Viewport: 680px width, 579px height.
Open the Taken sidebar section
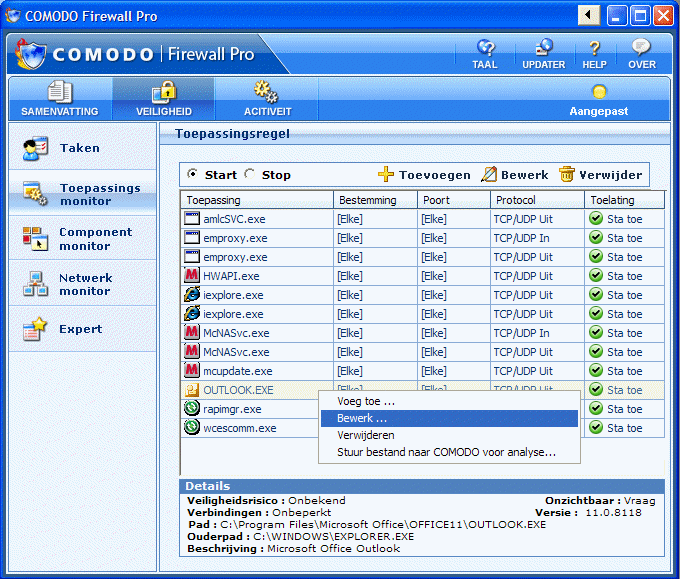tap(82, 147)
